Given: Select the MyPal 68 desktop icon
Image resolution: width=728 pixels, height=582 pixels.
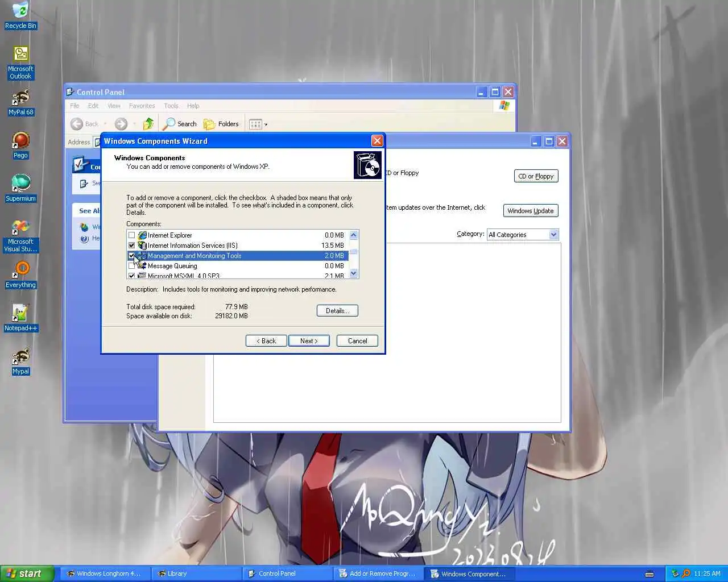Looking at the screenshot, I should [x=20, y=102].
